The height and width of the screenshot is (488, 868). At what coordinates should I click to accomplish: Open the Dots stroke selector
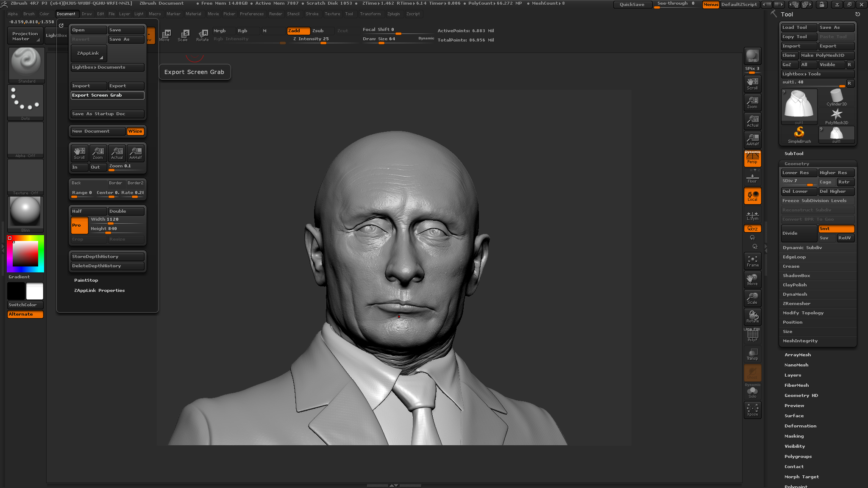tap(25, 103)
